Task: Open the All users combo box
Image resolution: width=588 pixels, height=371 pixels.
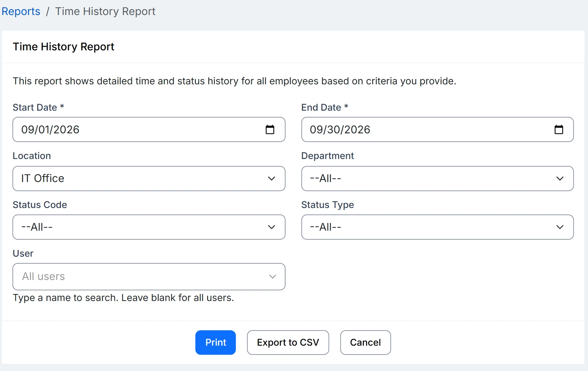Action: click(x=149, y=277)
